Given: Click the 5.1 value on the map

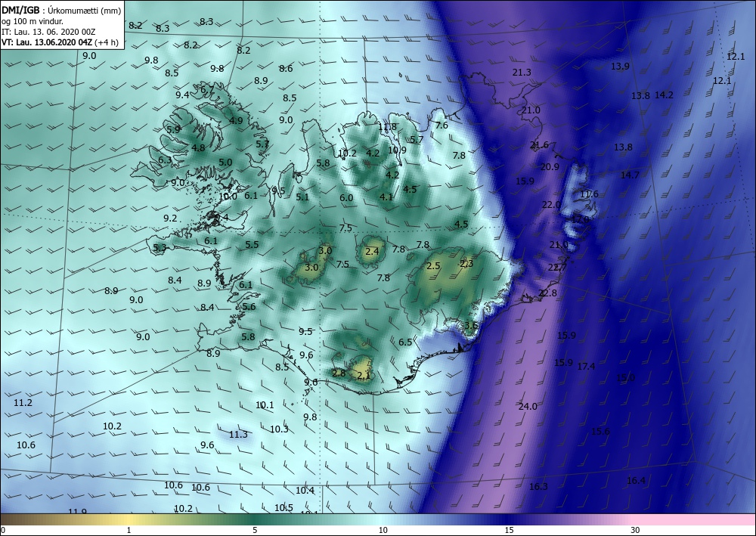Looking at the screenshot, I should [x=302, y=197].
